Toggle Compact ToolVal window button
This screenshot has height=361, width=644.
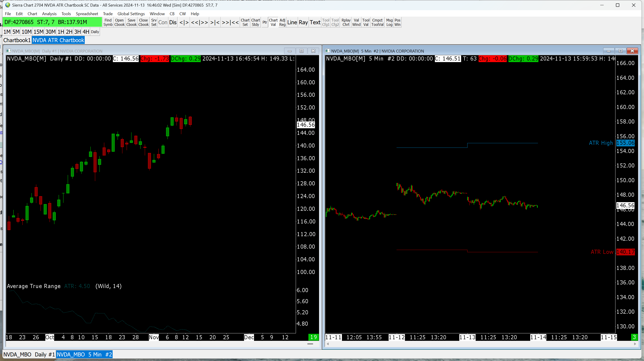(377, 22)
